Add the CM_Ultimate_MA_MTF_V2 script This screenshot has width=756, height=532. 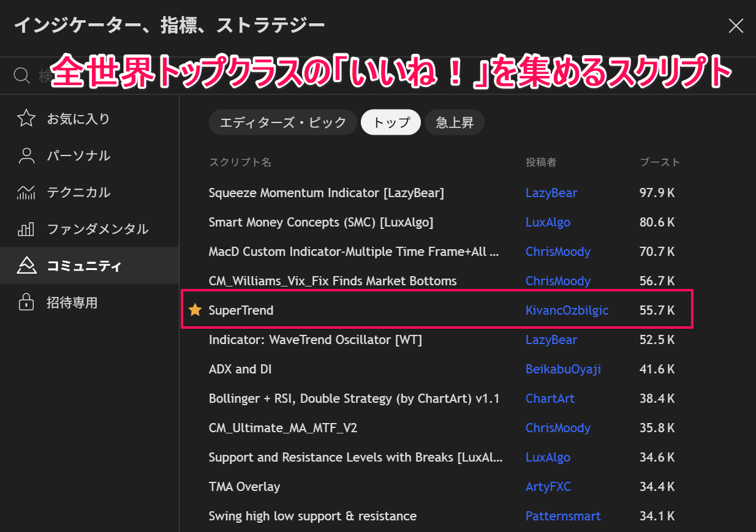pyautogui.click(x=283, y=428)
